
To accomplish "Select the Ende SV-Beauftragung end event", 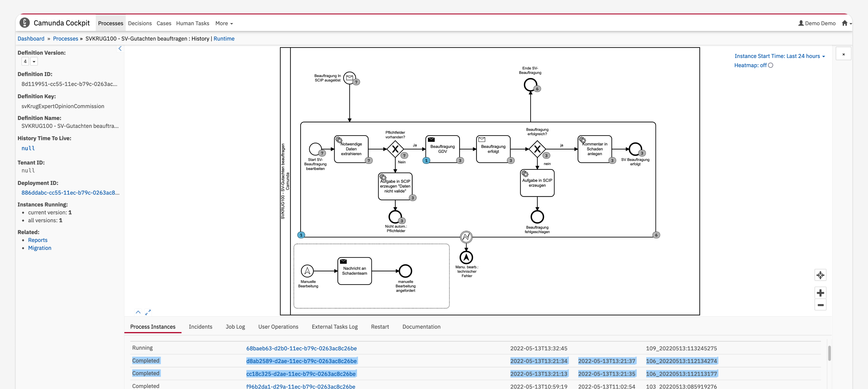I will [x=530, y=85].
